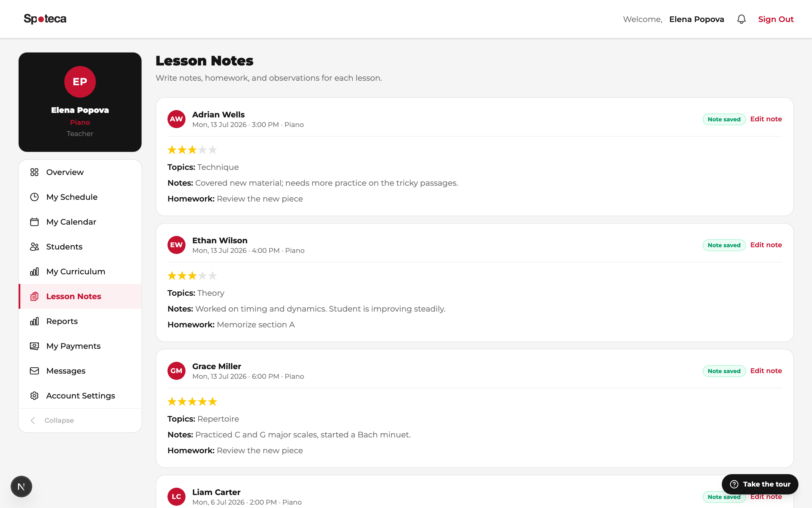
Task: Go to My Schedule
Action: [x=80, y=197]
